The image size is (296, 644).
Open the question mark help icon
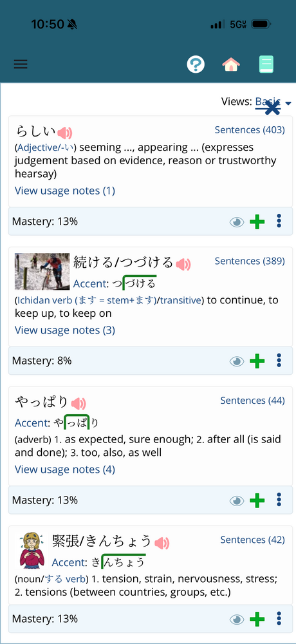click(x=196, y=64)
